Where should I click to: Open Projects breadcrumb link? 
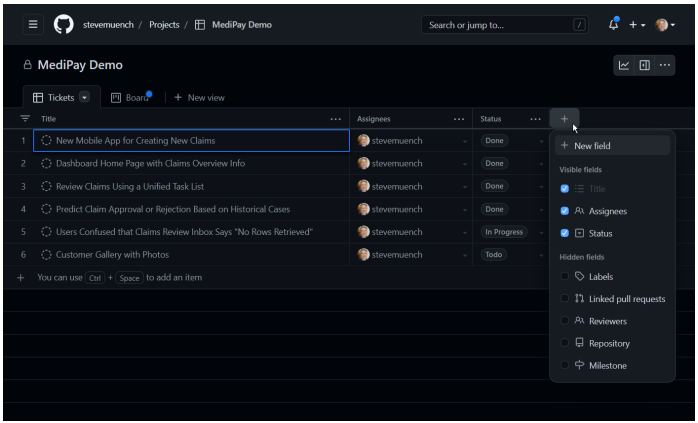(164, 25)
